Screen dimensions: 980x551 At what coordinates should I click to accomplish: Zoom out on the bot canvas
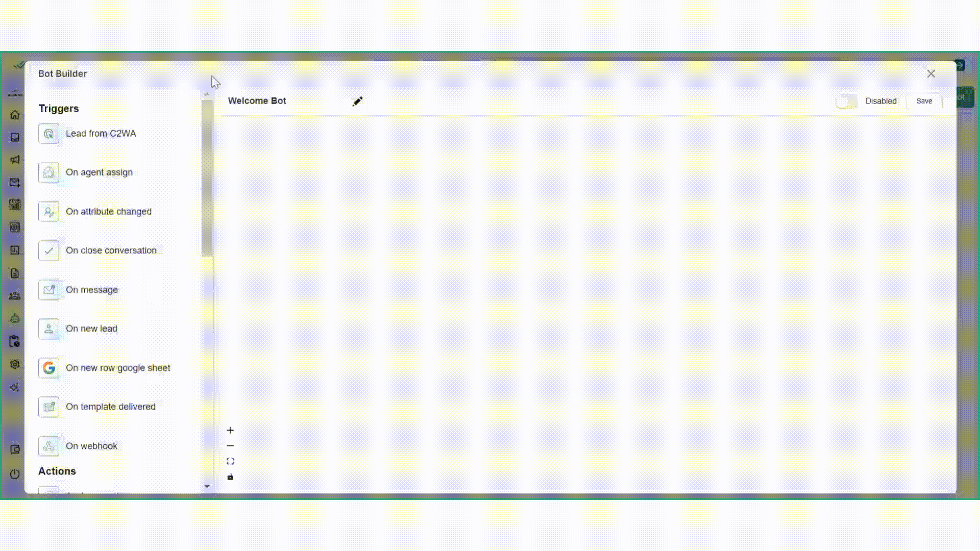tap(230, 445)
